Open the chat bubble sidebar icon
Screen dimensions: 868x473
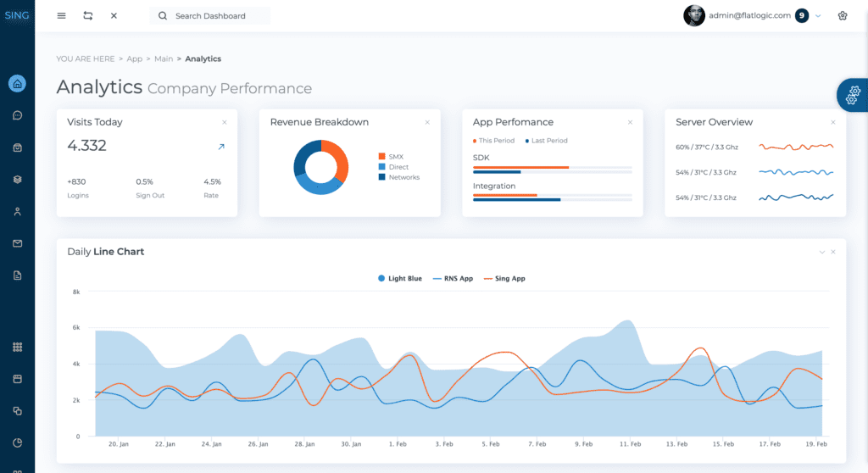(17, 115)
